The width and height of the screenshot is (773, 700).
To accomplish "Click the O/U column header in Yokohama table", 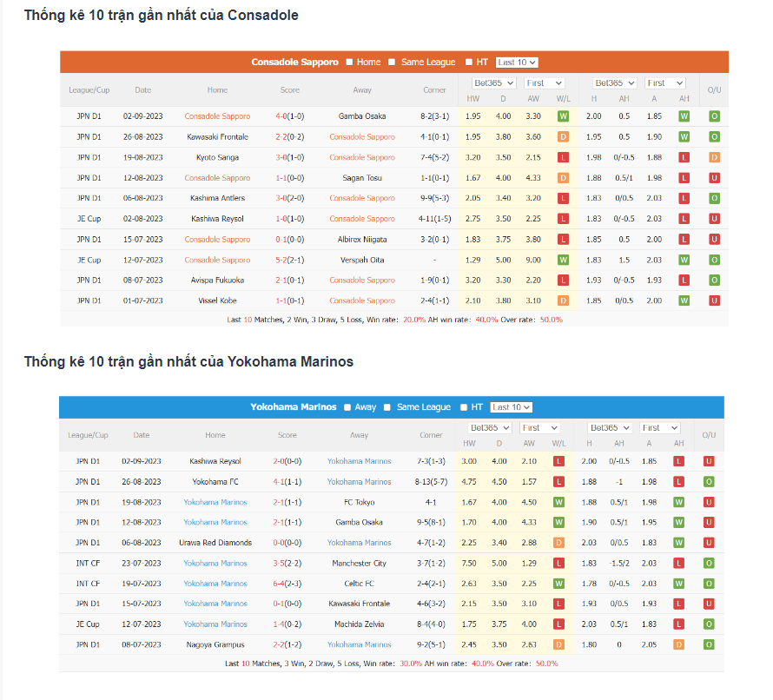I will [709, 435].
